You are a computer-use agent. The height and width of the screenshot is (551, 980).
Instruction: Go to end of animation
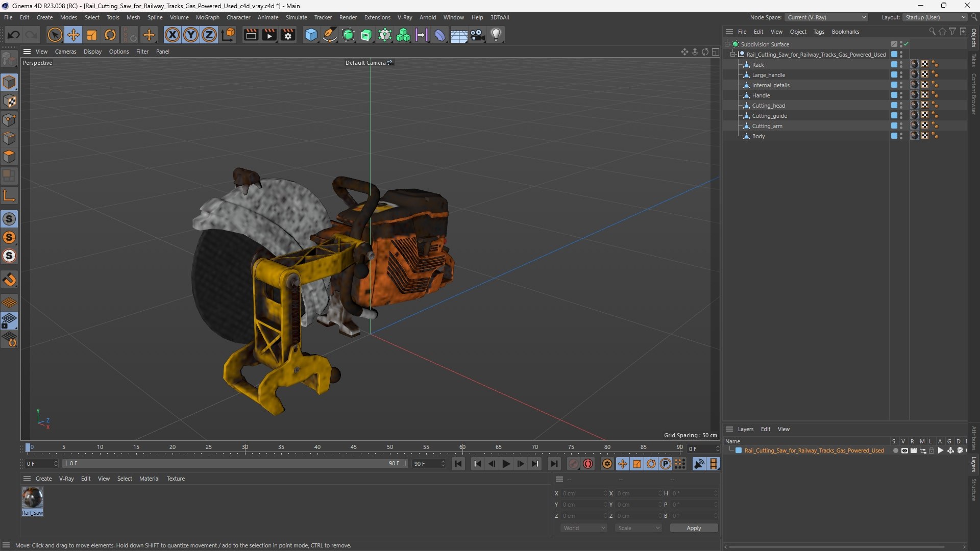pos(554,464)
